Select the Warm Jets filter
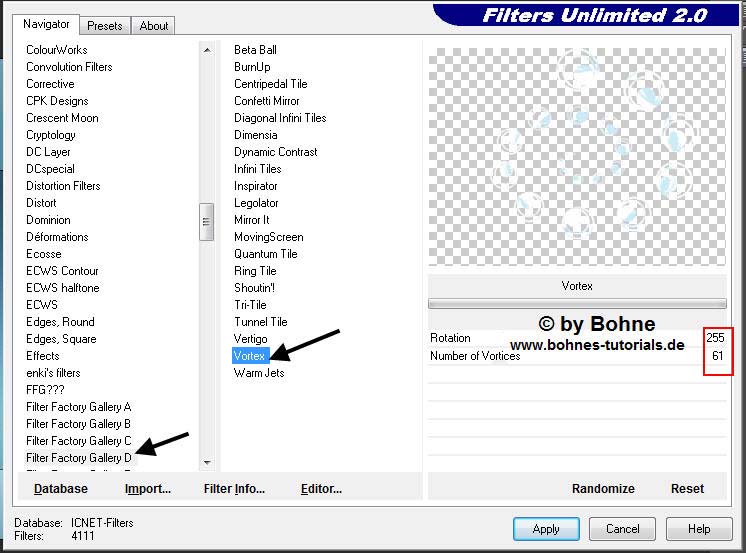The width and height of the screenshot is (746, 553). [259, 373]
